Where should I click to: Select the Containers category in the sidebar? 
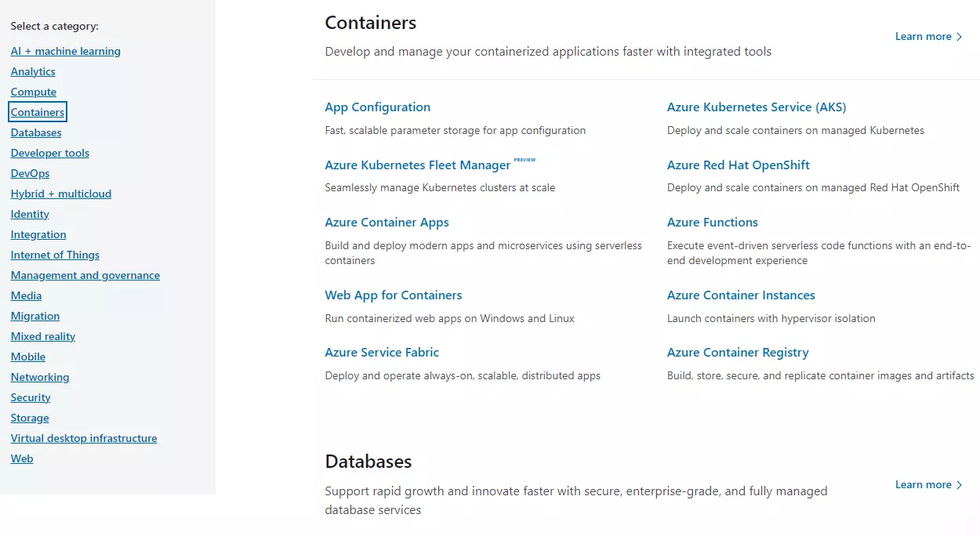[x=37, y=111]
